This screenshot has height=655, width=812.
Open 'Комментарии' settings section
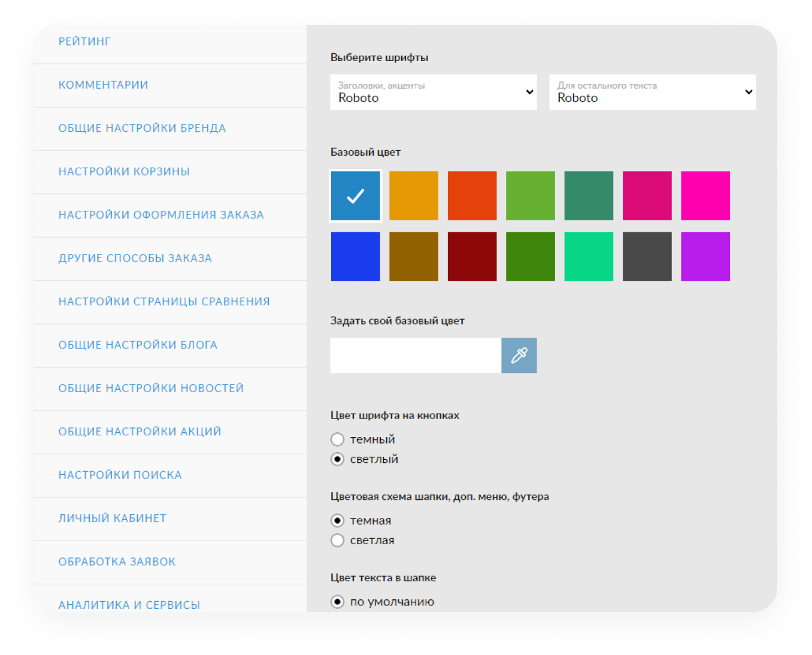[x=103, y=85]
